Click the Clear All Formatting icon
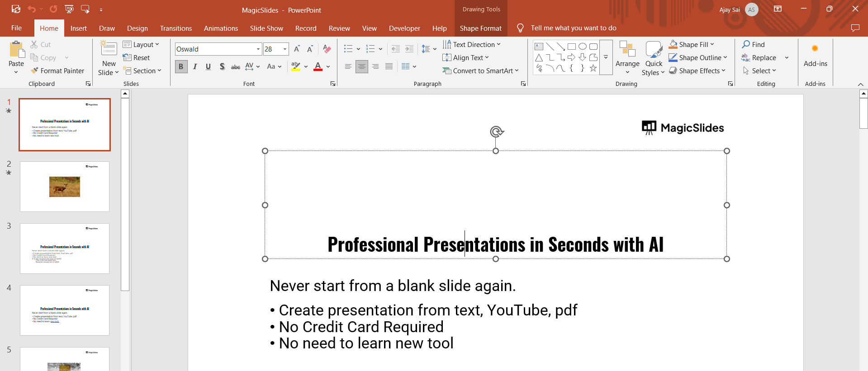The height and width of the screenshot is (371, 868). click(x=327, y=49)
